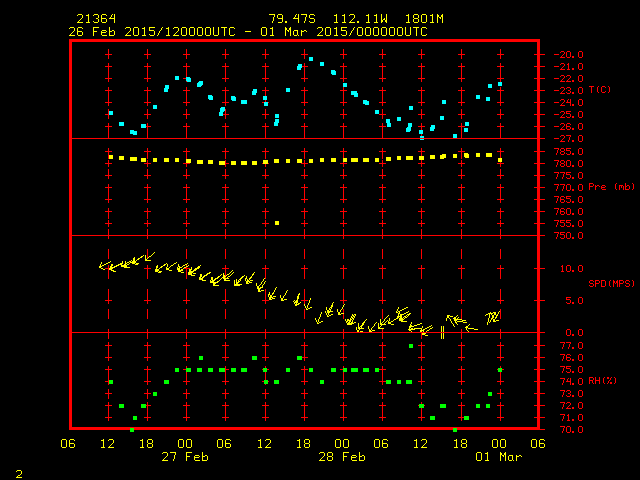Click pressure axis value 765.0
The image size is (640, 480).
(569, 200)
